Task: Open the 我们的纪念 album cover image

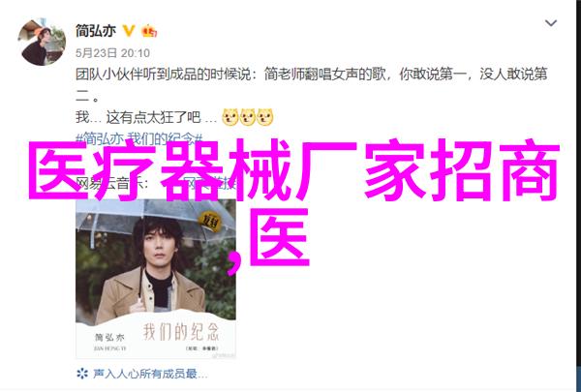Action: point(156,280)
